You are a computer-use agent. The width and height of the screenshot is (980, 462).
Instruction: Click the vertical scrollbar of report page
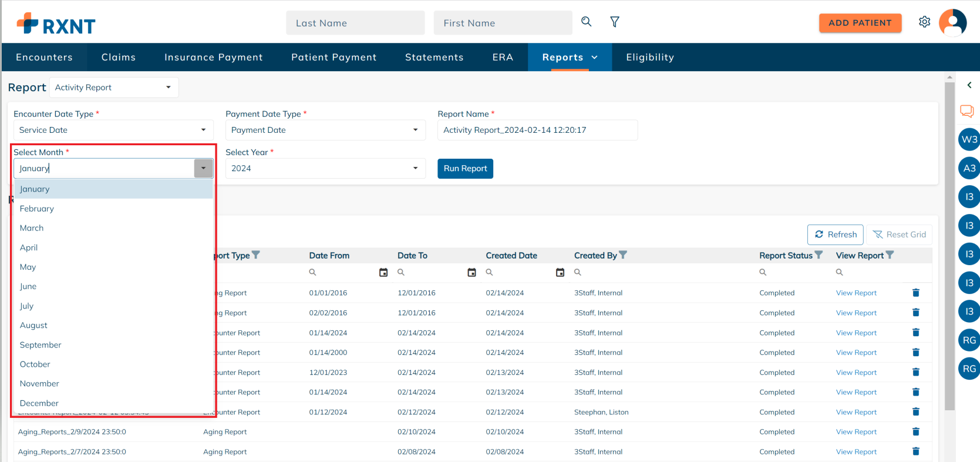tap(949, 247)
